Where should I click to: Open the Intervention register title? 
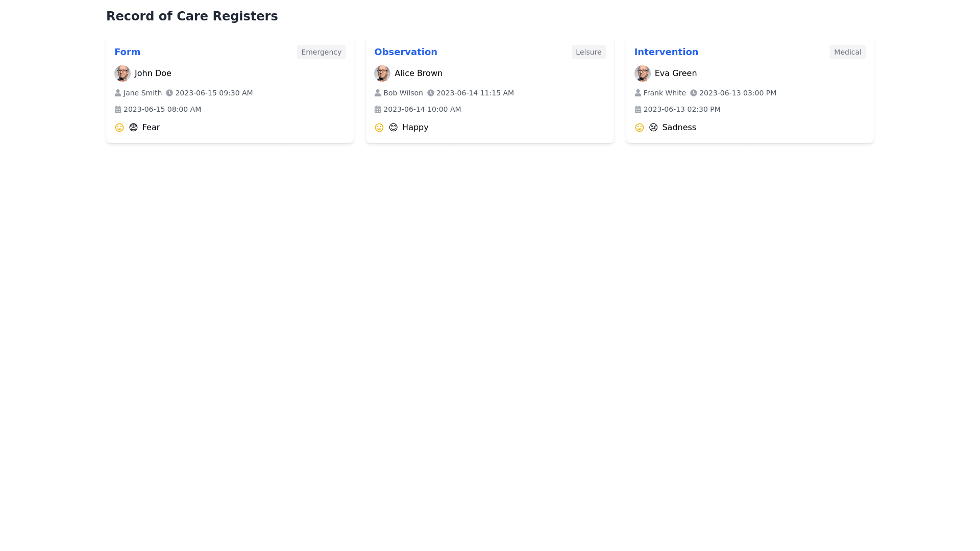coord(666,52)
